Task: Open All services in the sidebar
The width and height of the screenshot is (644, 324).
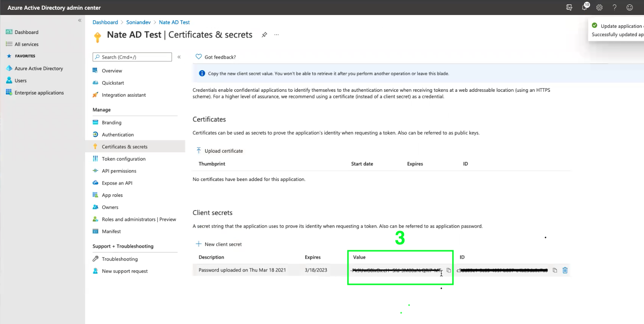Action: (26, 44)
